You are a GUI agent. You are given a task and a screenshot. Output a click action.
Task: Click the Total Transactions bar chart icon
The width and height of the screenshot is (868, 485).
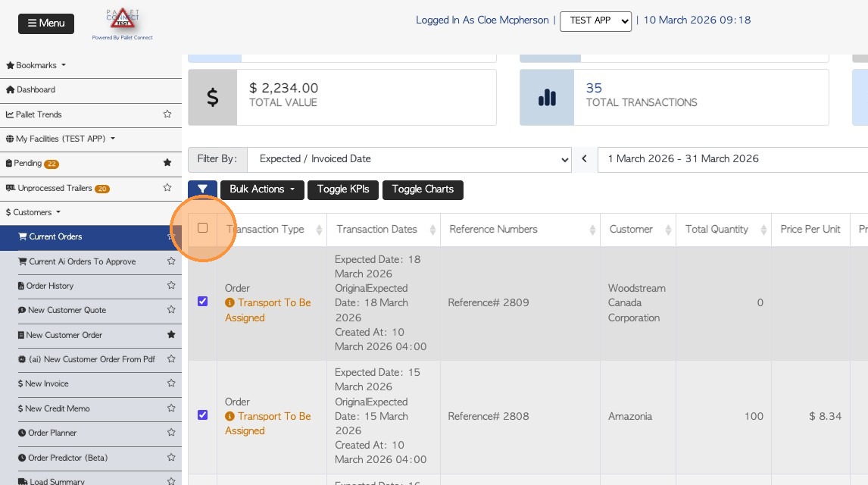[x=547, y=98]
